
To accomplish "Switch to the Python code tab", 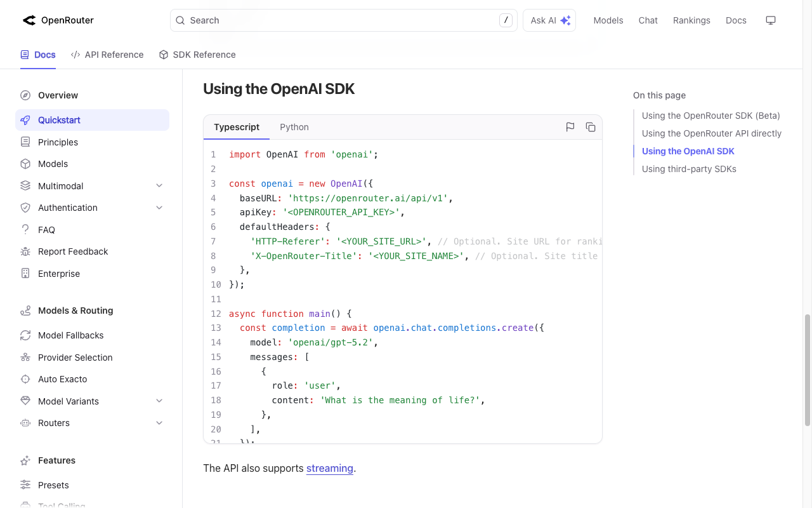I will coord(294,127).
